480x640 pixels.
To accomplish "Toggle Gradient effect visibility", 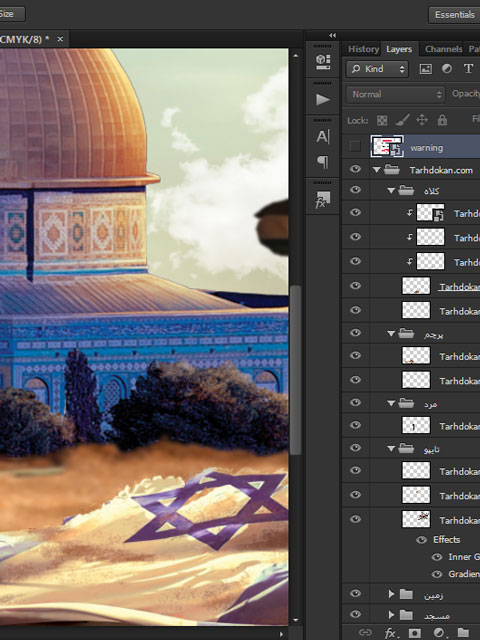I will tap(437, 574).
